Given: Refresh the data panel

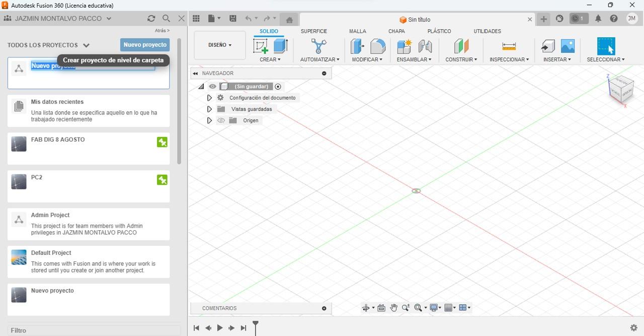Looking at the screenshot, I should point(151,18).
